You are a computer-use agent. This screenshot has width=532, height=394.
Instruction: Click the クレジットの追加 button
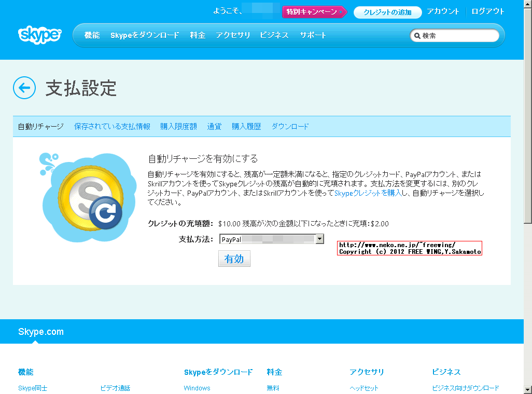coord(387,12)
